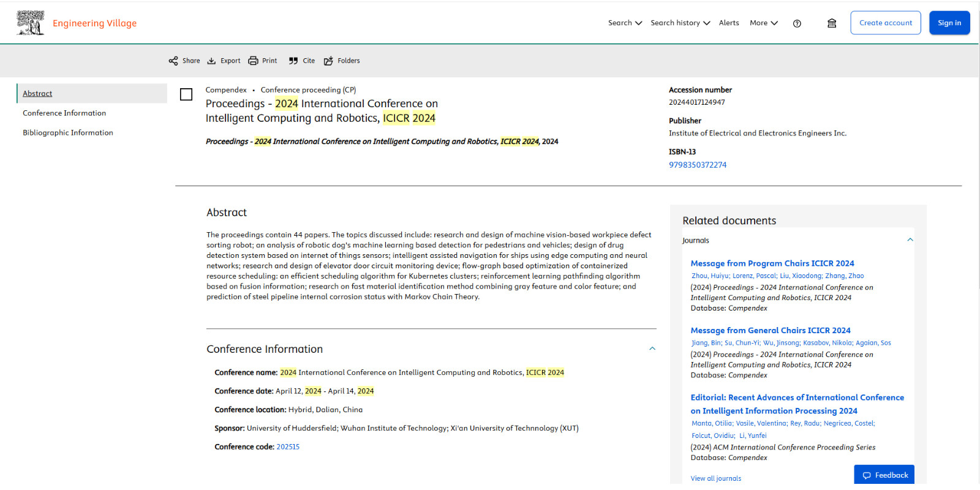Click the Engineering Village tree logo
The width and height of the screenshot is (980, 490).
(30, 23)
